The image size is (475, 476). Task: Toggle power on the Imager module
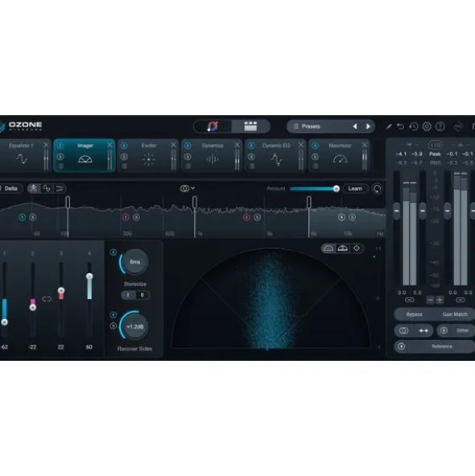pyautogui.click(x=60, y=146)
